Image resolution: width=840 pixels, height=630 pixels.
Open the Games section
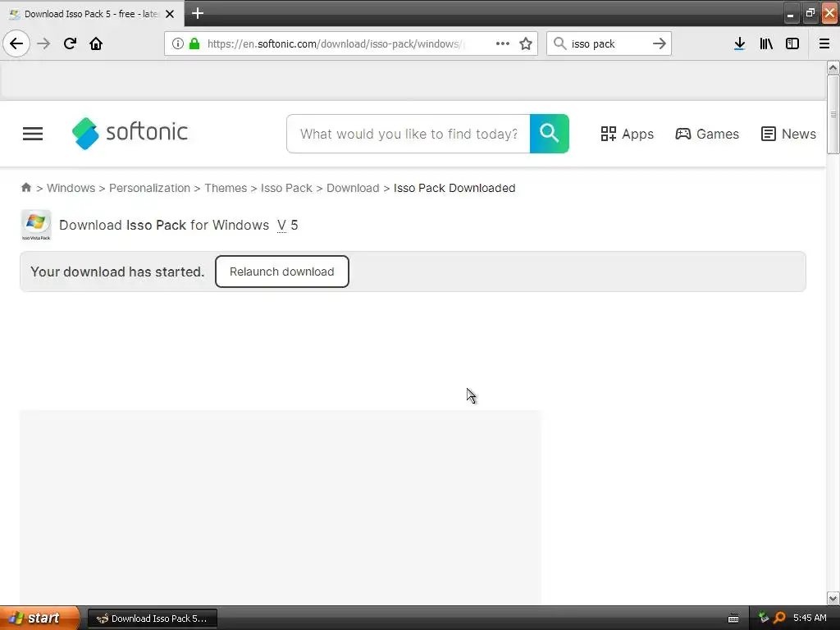[x=707, y=134]
